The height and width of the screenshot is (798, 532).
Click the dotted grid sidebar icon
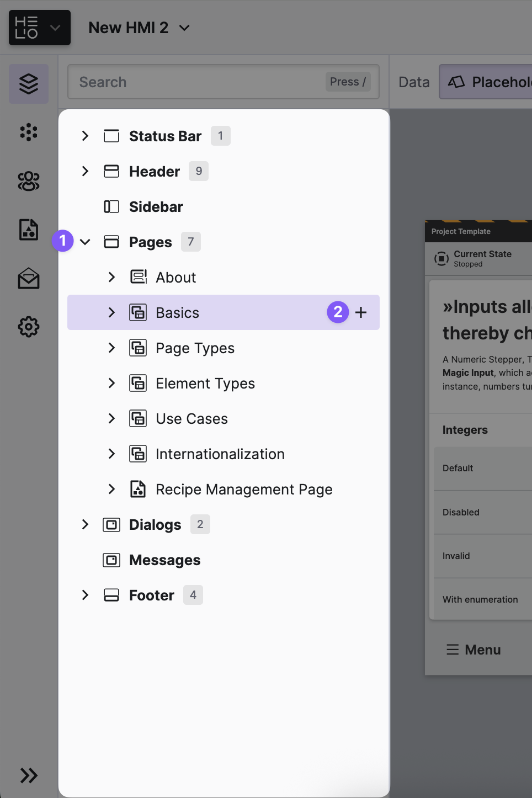[x=29, y=132]
